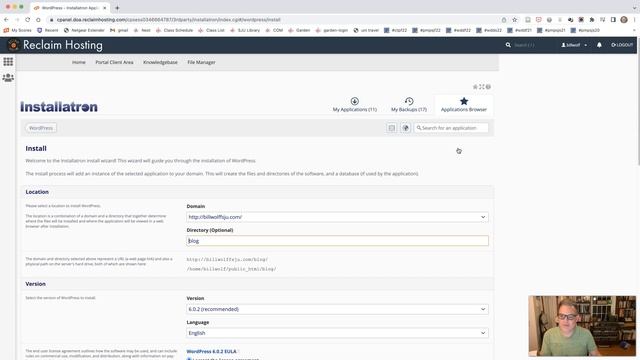The height and width of the screenshot is (360, 640).
Task: Open the user manager icon in sidebar
Action: 8,78
